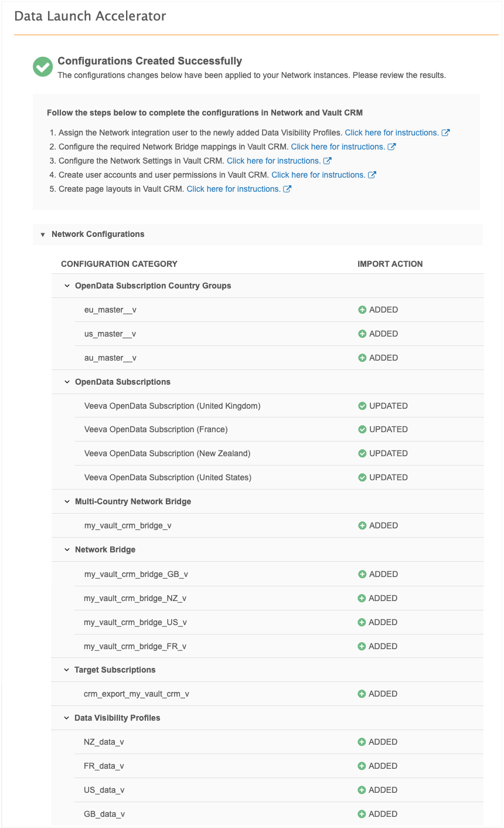Collapse the Multi-Country Network Bridge category
The height and width of the screenshot is (828, 504).
[x=67, y=501]
